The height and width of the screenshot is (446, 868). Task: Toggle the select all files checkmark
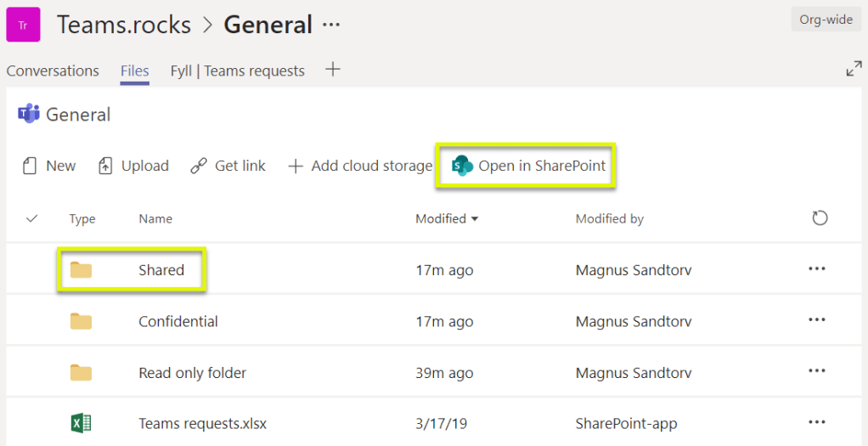tap(32, 219)
